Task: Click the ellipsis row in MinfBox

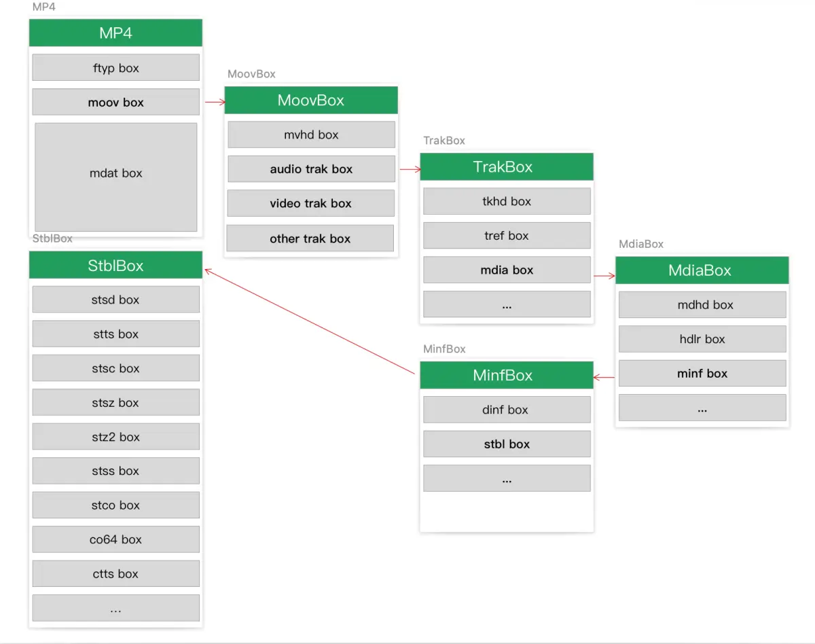Action: click(x=507, y=478)
